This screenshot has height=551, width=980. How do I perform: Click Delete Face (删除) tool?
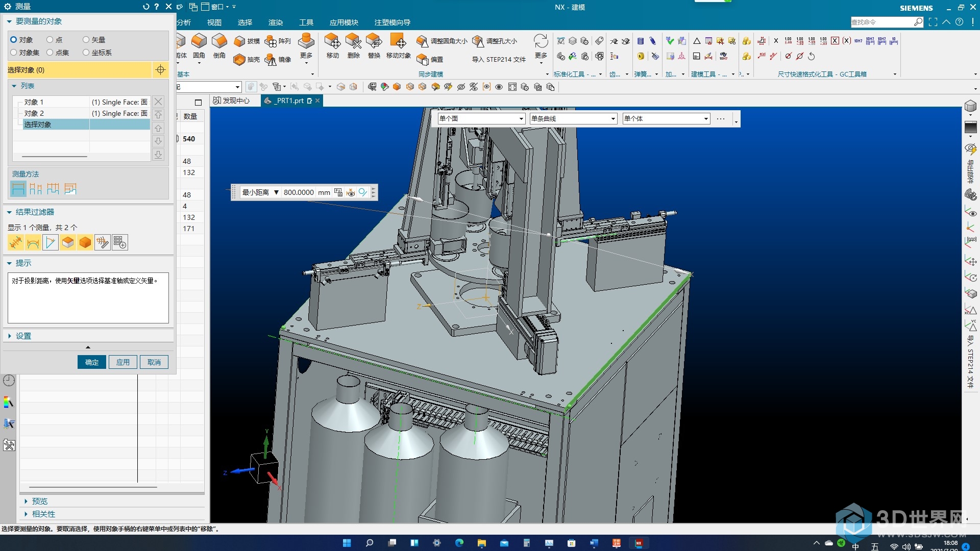pos(354,46)
